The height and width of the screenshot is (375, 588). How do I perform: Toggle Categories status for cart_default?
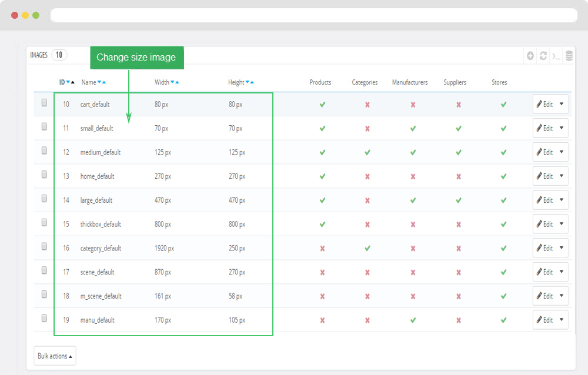(x=367, y=105)
